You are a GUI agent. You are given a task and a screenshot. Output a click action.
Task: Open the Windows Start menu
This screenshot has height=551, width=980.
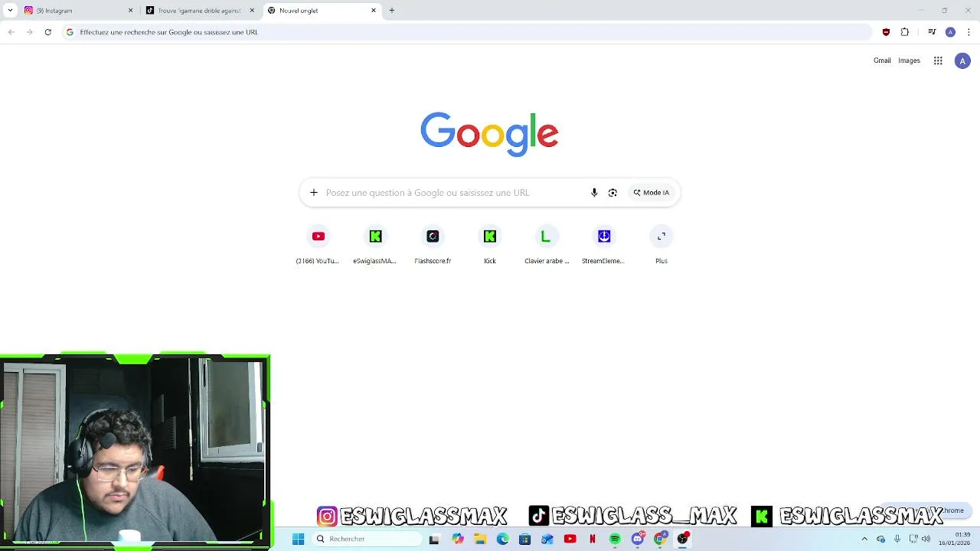click(x=299, y=539)
